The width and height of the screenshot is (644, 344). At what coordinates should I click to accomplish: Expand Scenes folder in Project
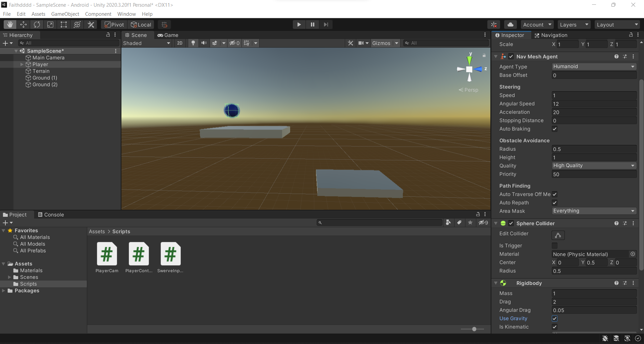10,277
